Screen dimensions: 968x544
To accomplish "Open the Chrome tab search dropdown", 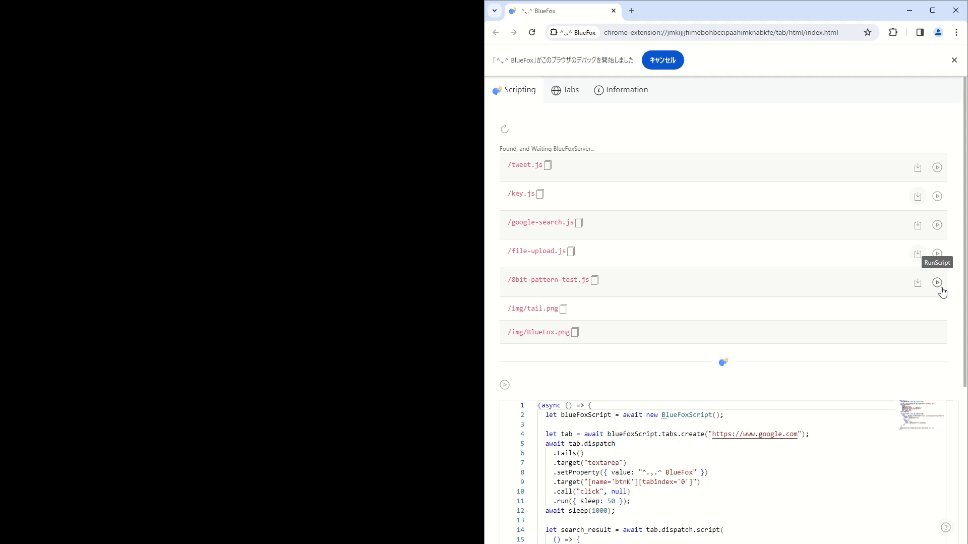I will 494,10.
